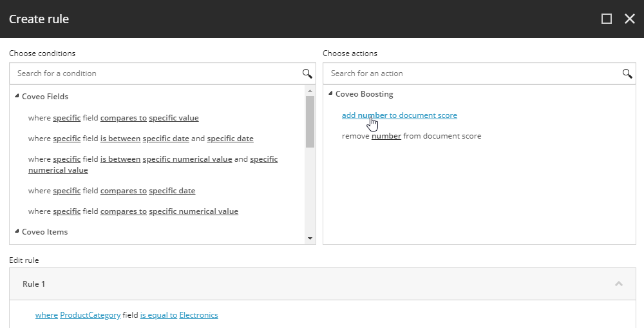Click the action search magnifier icon
Image resolution: width=644 pixels, height=328 pixels.
pyautogui.click(x=627, y=73)
